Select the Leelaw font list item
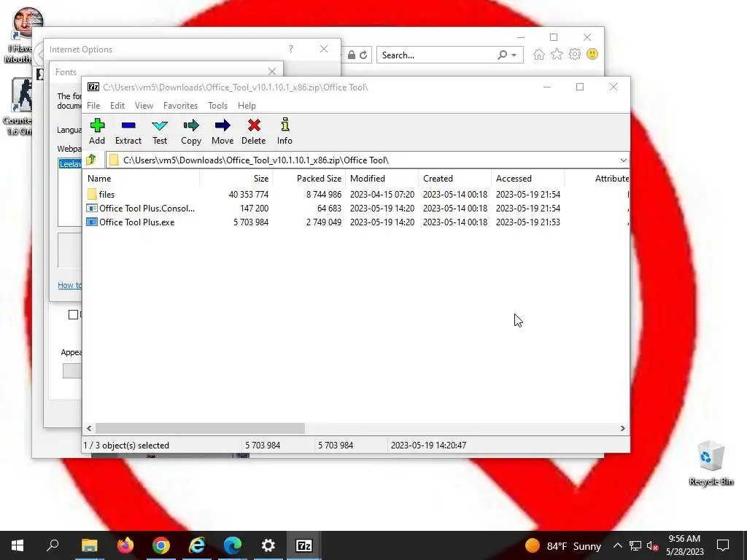747x560 pixels. pyautogui.click(x=71, y=164)
